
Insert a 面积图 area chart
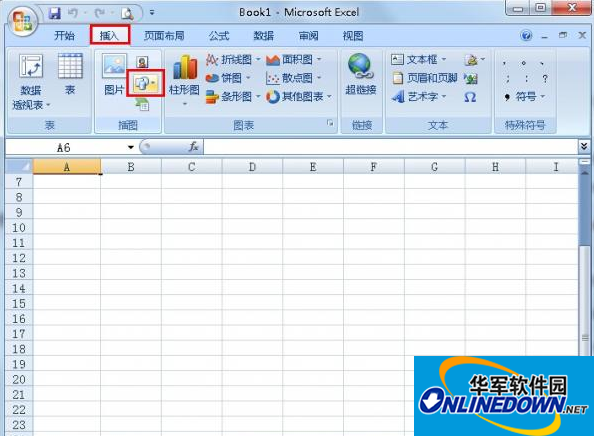coord(290,59)
